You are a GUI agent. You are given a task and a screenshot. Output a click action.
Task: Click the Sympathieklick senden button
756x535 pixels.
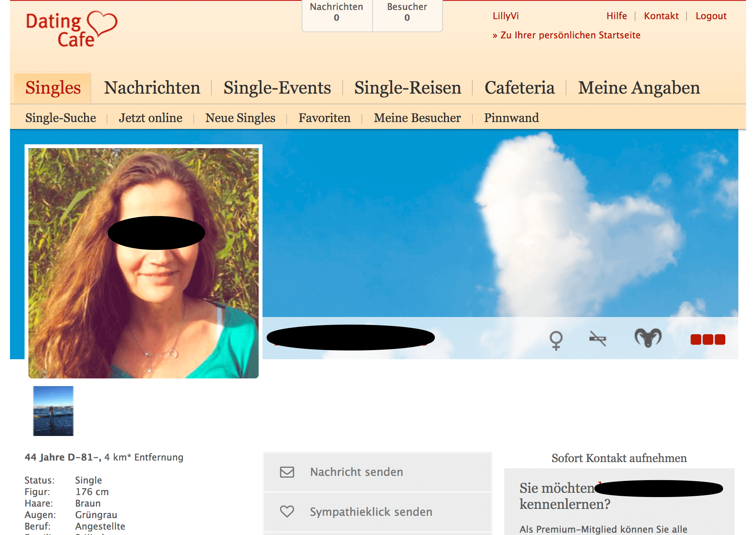click(x=378, y=512)
